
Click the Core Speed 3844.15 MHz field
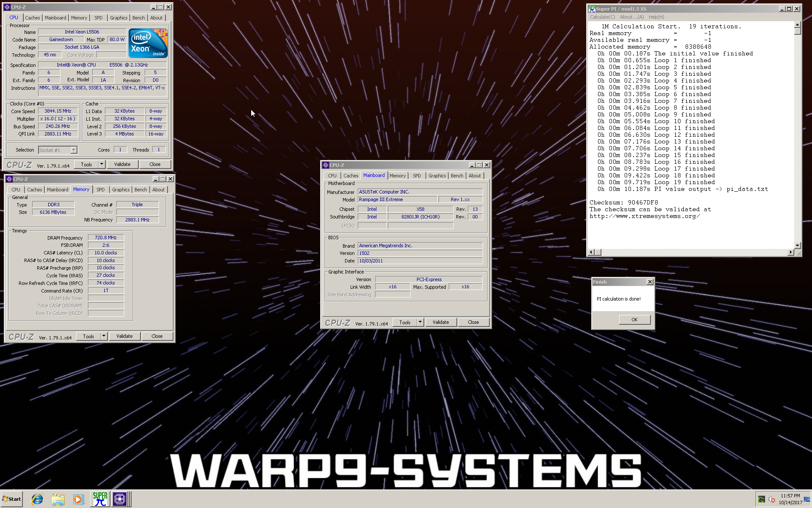tap(58, 111)
